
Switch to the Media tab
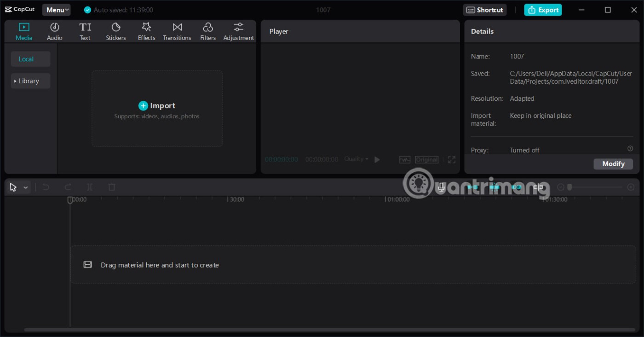24,32
